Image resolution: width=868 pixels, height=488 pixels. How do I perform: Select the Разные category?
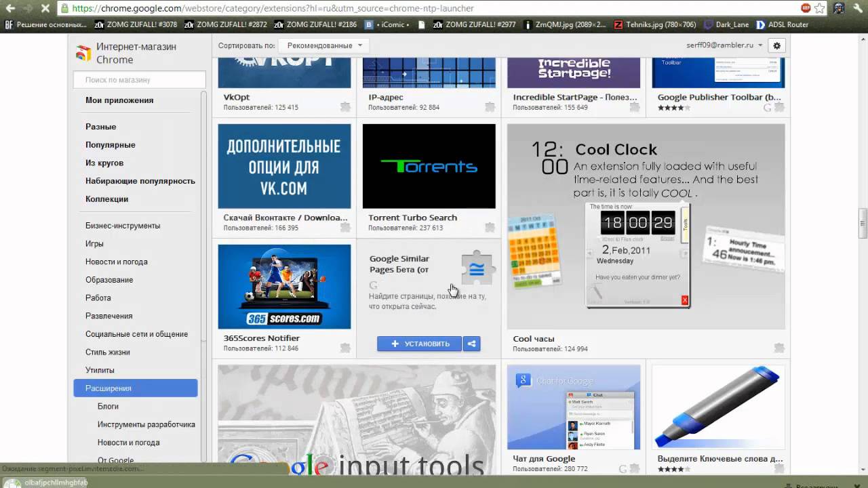click(x=100, y=127)
